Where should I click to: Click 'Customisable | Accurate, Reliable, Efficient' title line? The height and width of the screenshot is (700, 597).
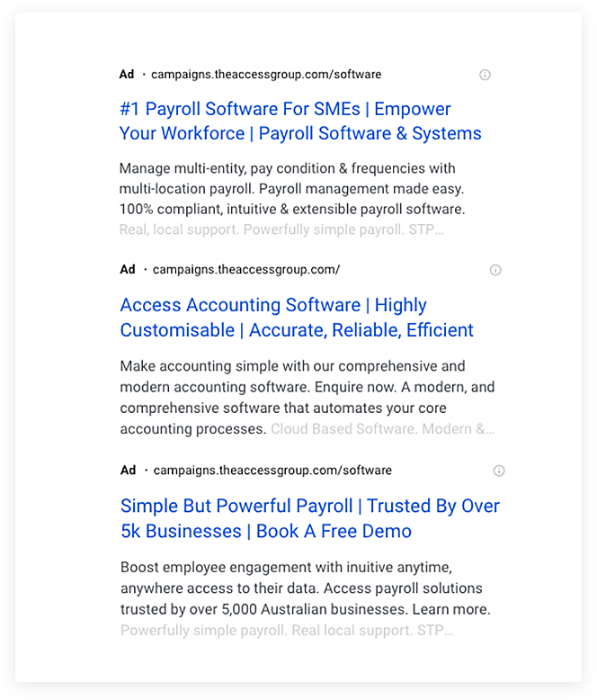[297, 330]
